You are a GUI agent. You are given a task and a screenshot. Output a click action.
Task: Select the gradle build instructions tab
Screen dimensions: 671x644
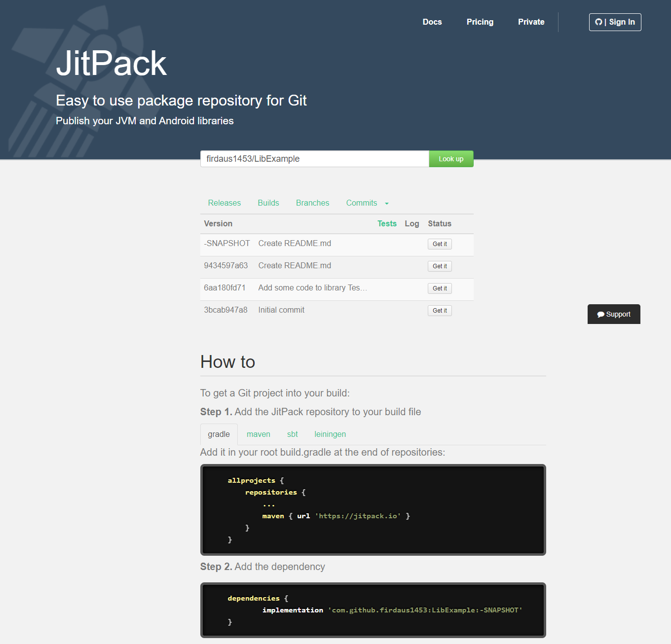[x=219, y=434]
